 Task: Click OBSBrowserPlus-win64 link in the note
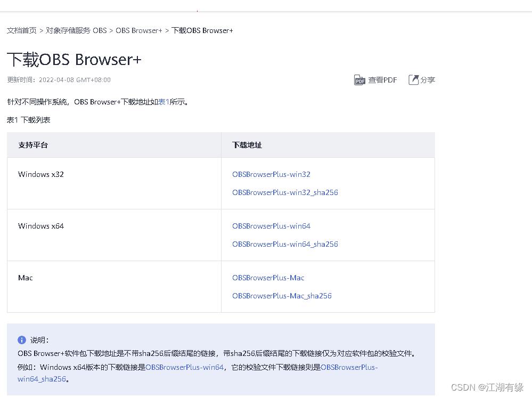pyautogui.click(x=185, y=367)
